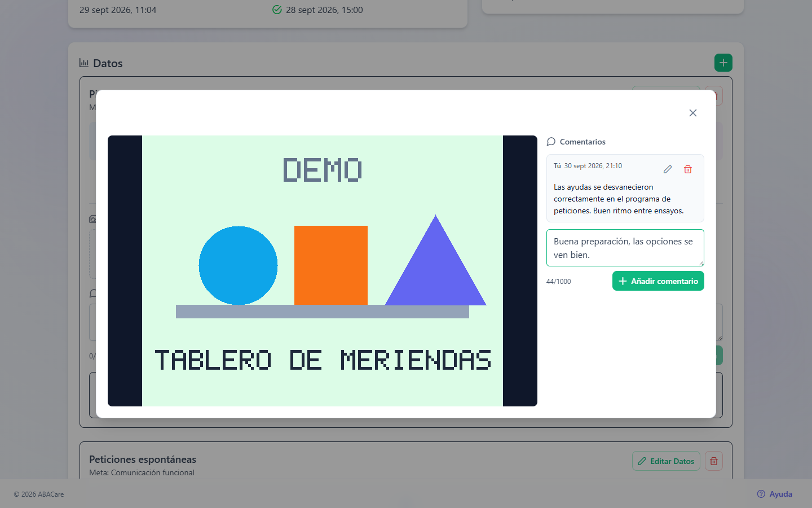Edit data for Peticiones espontáneas
The width and height of the screenshot is (812, 508).
[667, 461]
